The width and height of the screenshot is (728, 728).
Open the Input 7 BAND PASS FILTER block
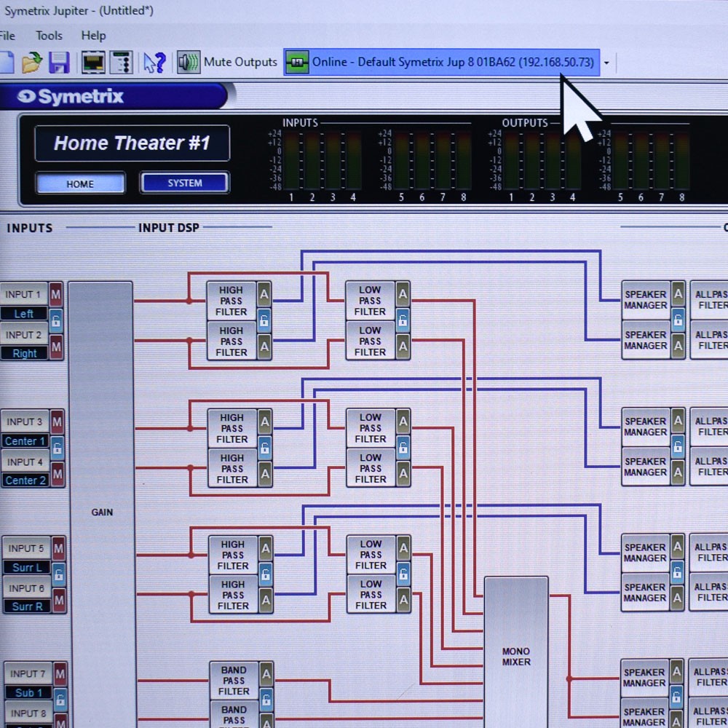coord(234,681)
